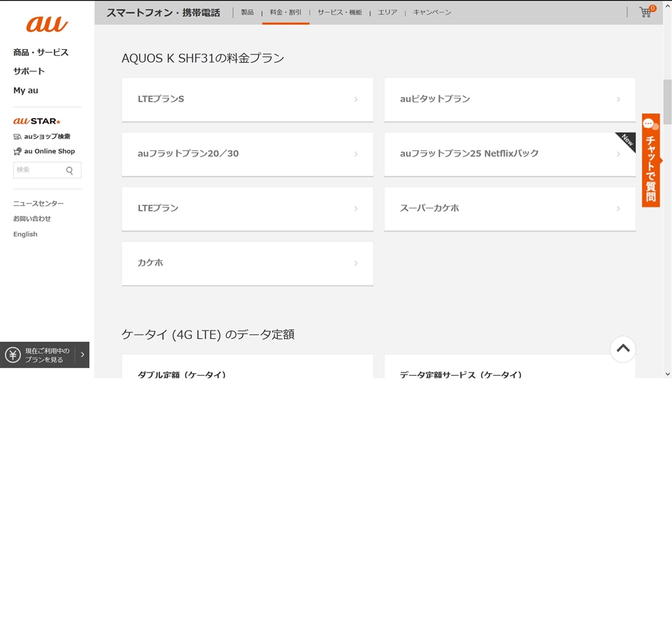This screenshot has width=672, height=623.
Task: Open the お問い合わせ link
Action: tap(32, 219)
